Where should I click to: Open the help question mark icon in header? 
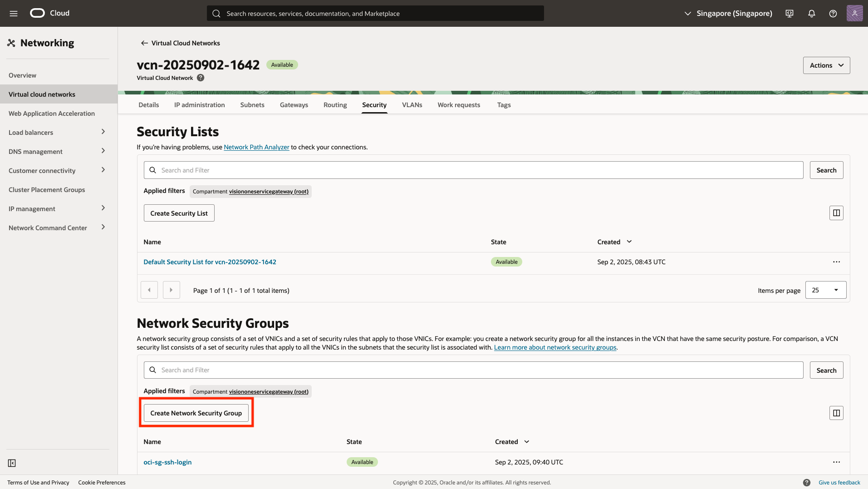pyautogui.click(x=833, y=14)
